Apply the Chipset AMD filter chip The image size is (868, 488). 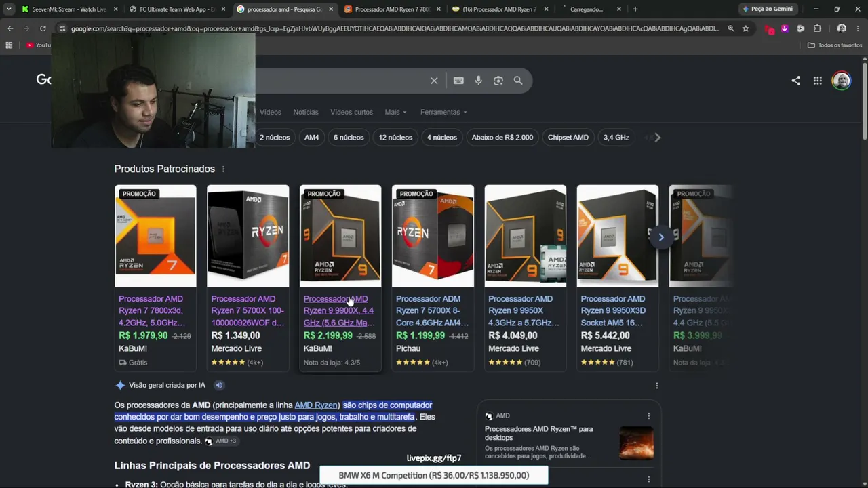pyautogui.click(x=568, y=138)
